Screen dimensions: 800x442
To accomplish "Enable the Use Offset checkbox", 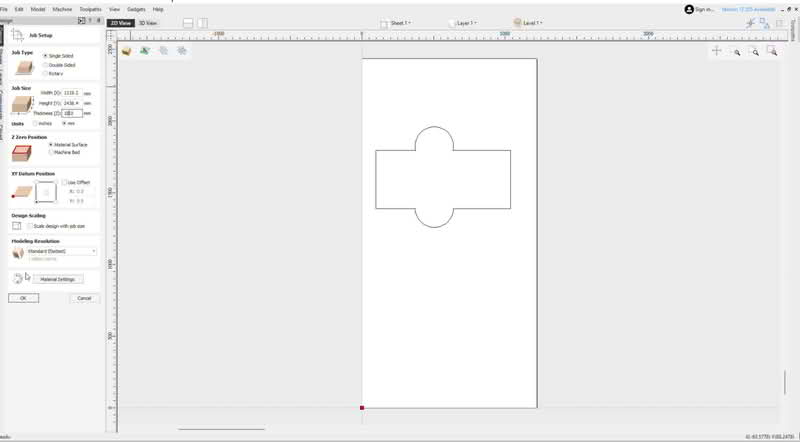I will click(x=64, y=182).
